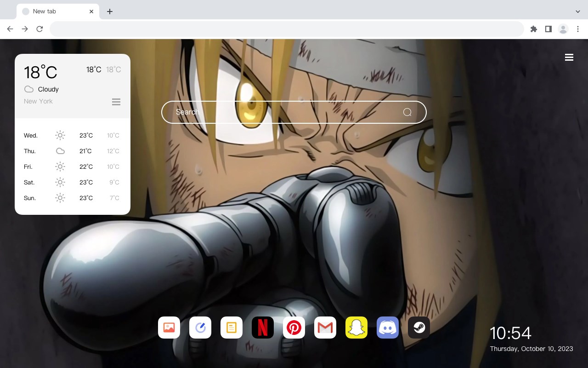Open the Chrome profile avatar

pyautogui.click(x=563, y=29)
